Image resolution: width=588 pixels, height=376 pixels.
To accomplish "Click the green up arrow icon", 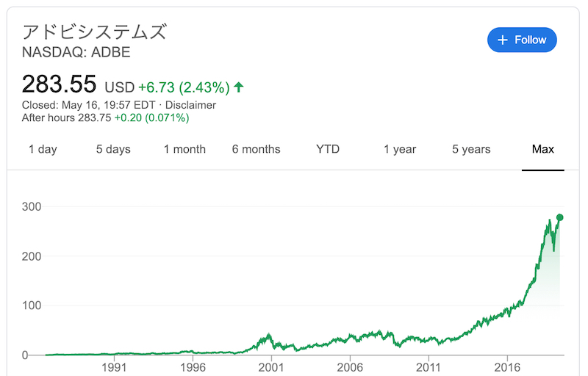I will point(238,87).
